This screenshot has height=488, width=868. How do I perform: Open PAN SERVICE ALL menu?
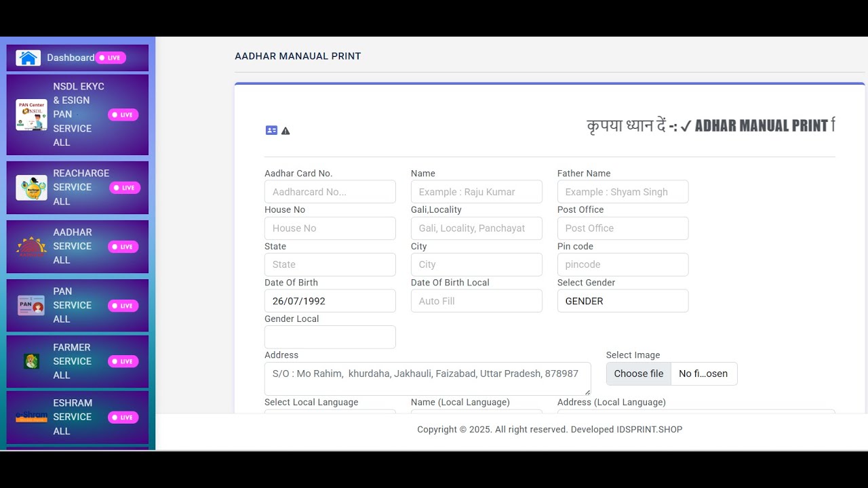point(77,306)
